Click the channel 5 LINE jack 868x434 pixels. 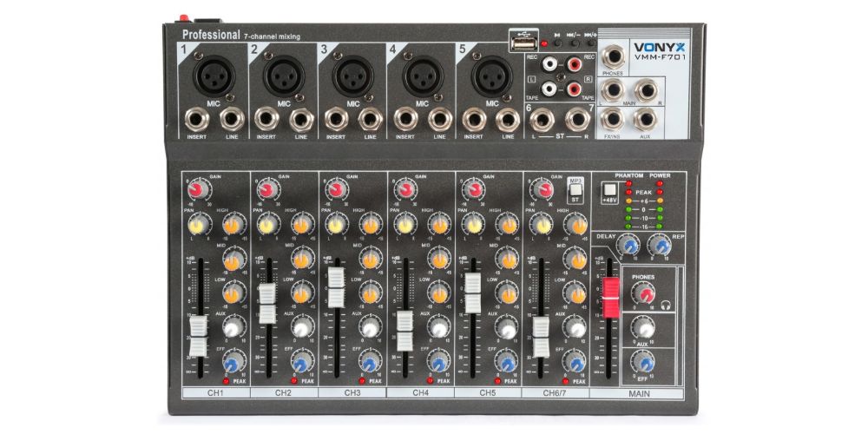click(508, 120)
